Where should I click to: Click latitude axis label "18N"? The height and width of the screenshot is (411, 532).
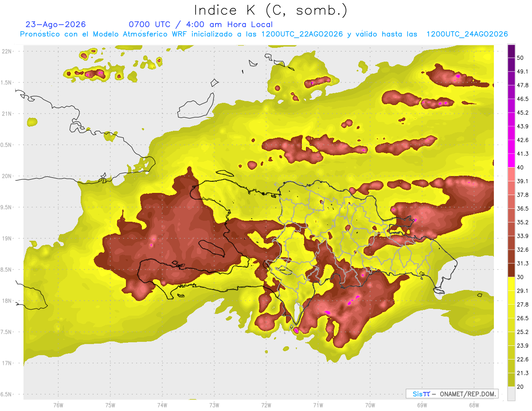pyautogui.click(x=7, y=301)
